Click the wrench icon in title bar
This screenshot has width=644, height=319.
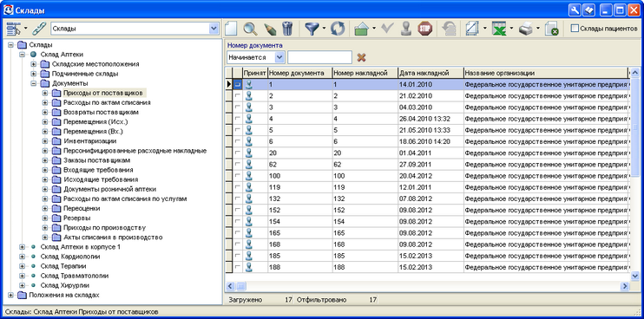pos(574,10)
